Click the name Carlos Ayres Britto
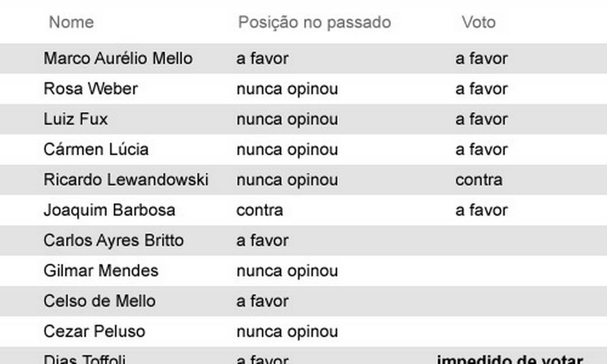 (113, 241)
